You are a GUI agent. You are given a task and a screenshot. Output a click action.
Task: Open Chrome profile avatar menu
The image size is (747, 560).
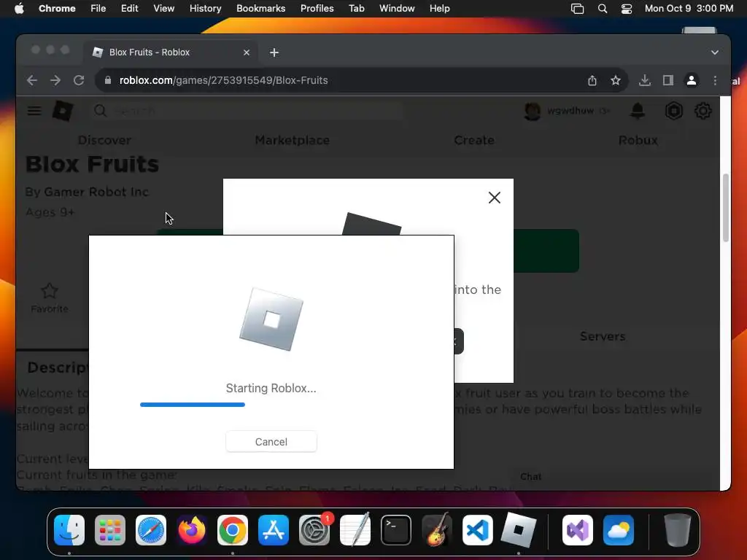coord(692,80)
